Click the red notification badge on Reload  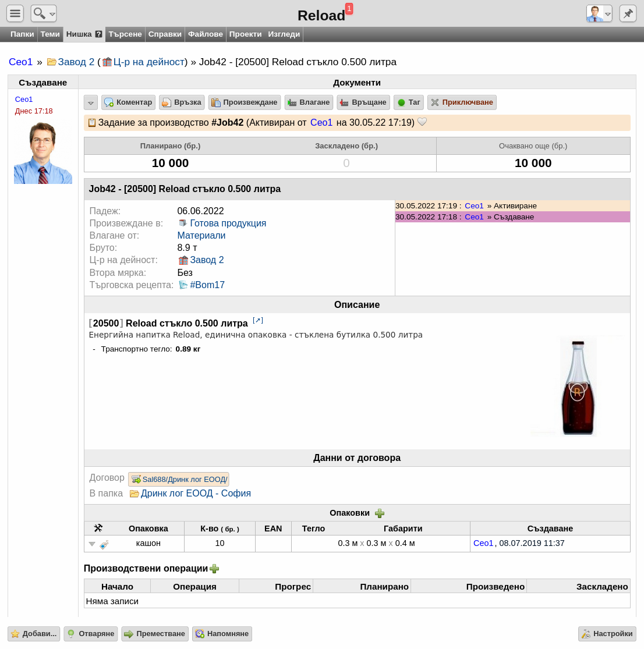click(349, 8)
